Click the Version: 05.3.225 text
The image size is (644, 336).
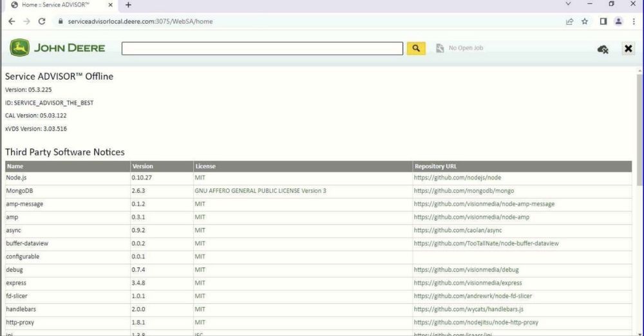coord(28,89)
